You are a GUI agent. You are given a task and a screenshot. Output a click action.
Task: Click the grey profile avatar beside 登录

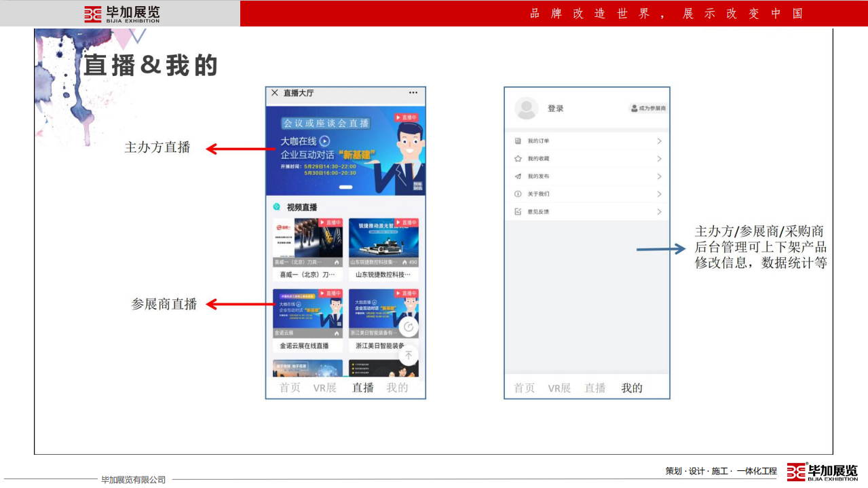coord(526,109)
